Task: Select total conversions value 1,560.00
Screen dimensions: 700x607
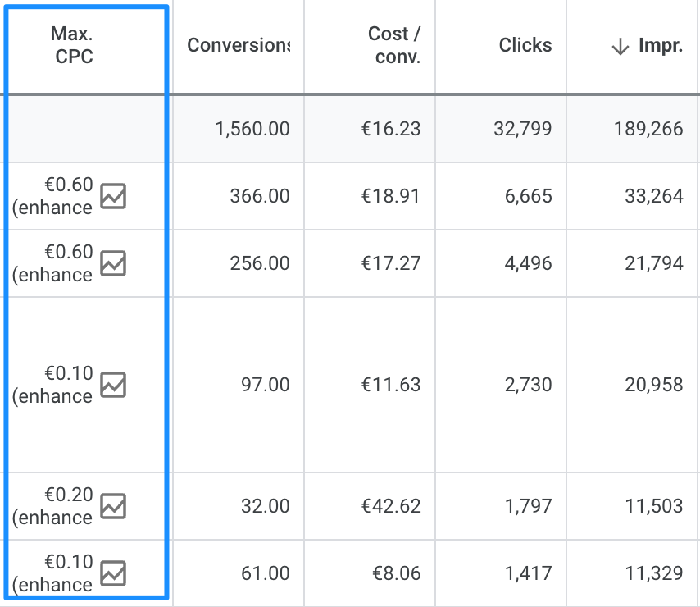Action: point(252,129)
